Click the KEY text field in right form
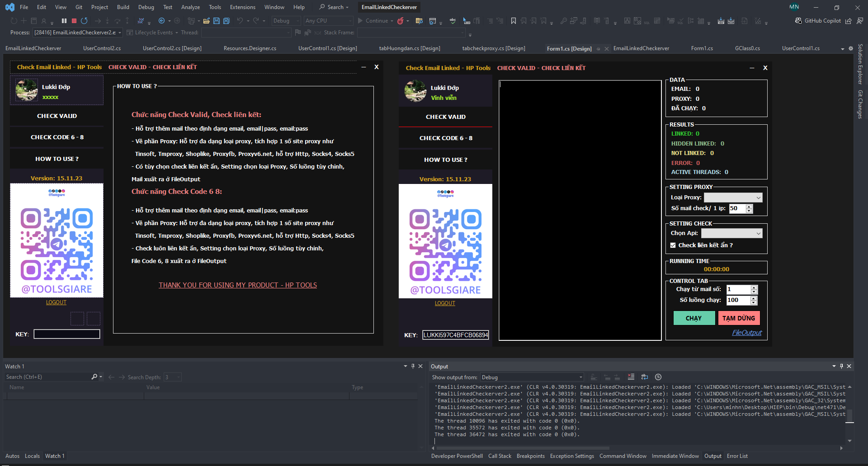The width and height of the screenshot is (868, 466). 455,335
